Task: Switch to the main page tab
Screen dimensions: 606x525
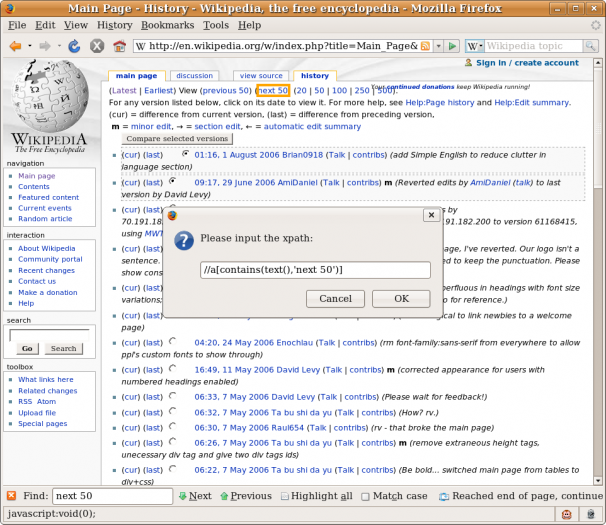Action: [136, 76]
